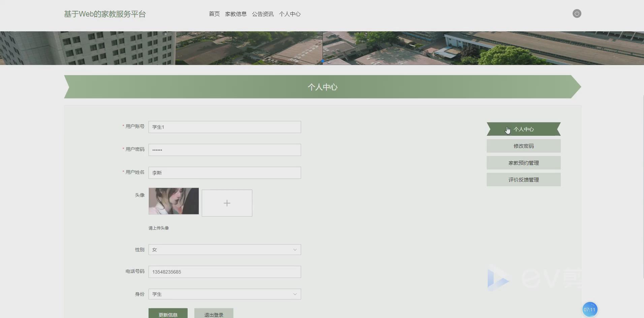Open 家教信息 in the top navigation
The width and height of the screenshot is (644, 318).
point(236,14)
